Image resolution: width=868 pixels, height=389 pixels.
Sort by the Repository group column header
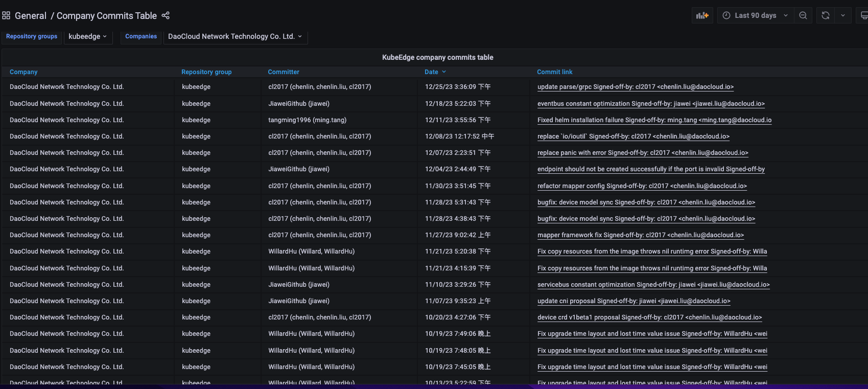coord(206,72)
